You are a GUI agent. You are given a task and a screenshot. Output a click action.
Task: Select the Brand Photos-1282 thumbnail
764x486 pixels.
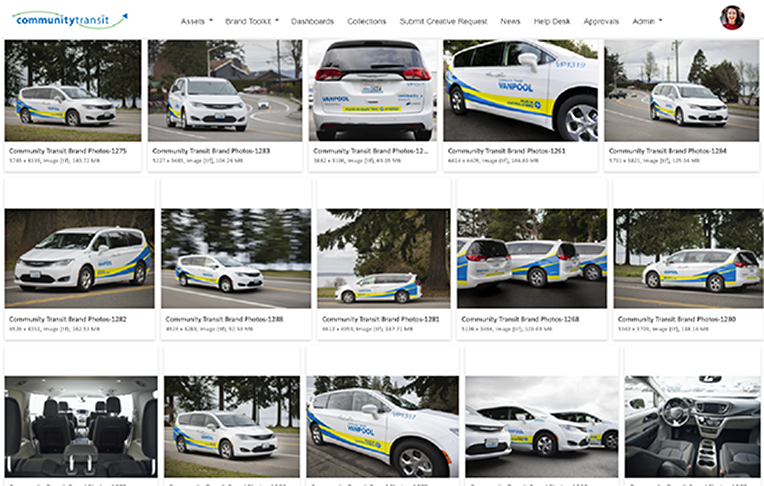point(80,258)
